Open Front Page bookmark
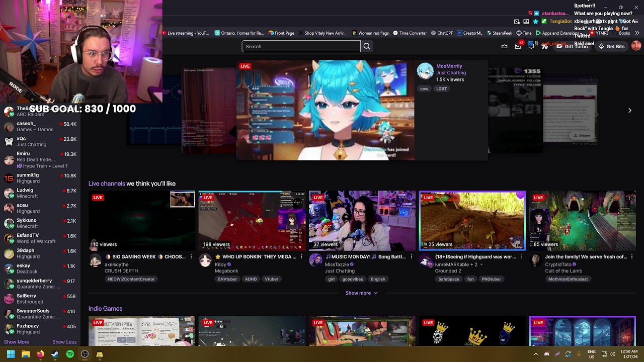644x362 pixels. tap(281, 33)
